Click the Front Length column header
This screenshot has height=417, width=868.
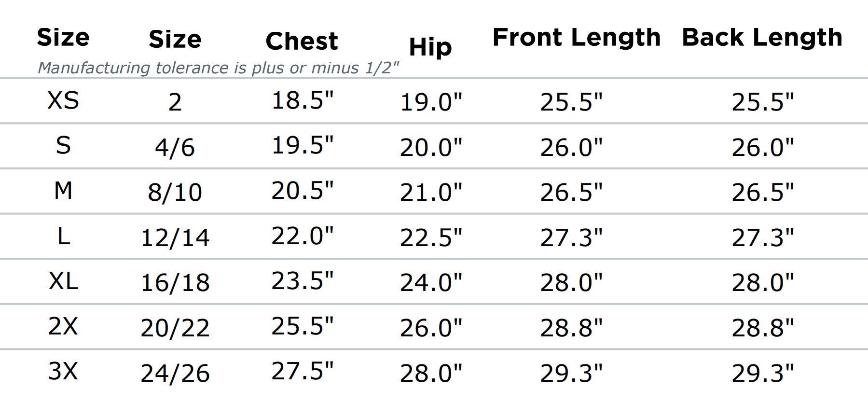click(x=576, y=38)
